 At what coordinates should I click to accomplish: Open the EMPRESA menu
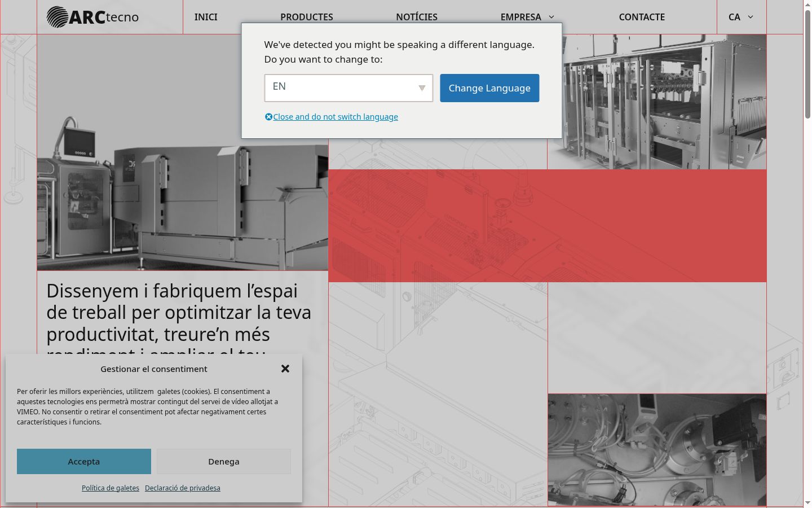click(x=520, y=17)
